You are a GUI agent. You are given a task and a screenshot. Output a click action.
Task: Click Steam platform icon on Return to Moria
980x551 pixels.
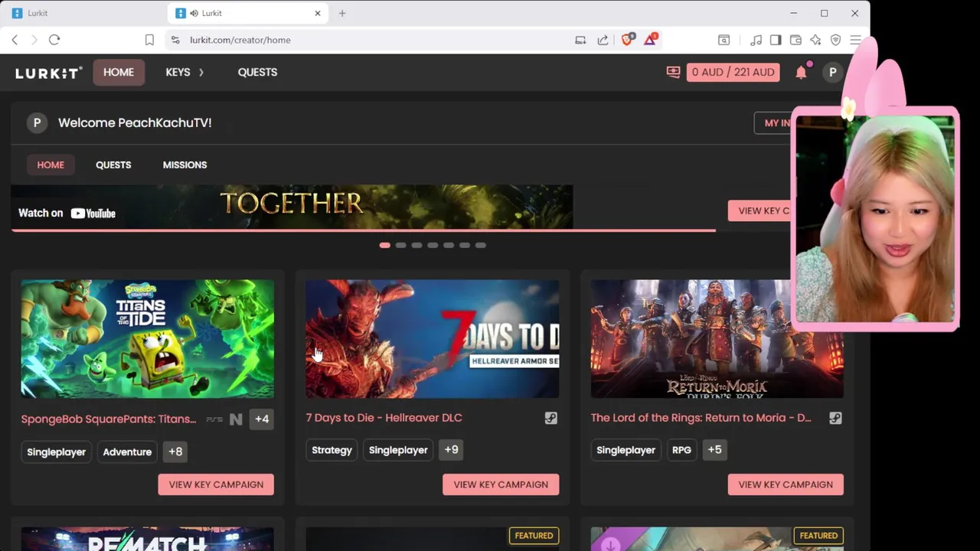(835, 418)
